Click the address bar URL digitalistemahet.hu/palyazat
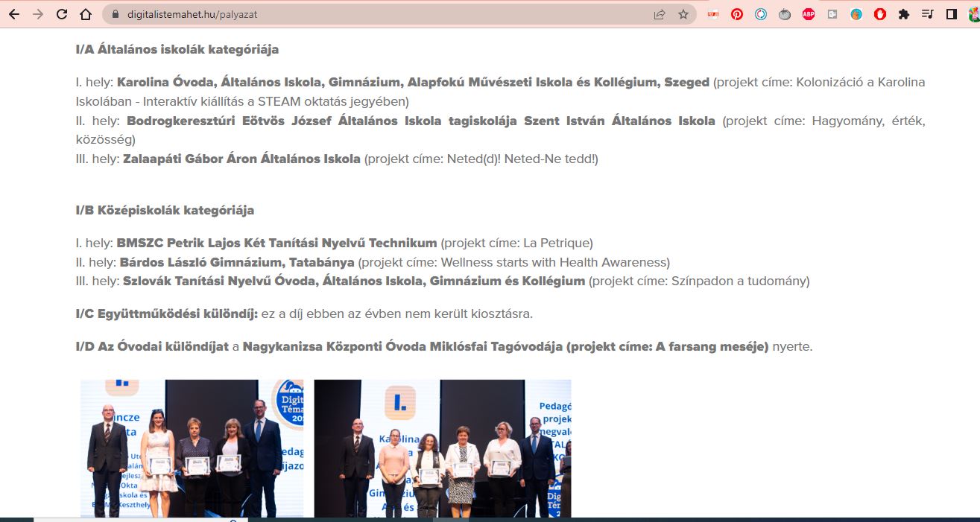Viewport: 980px width, 522px height. (x=191, y=14)
